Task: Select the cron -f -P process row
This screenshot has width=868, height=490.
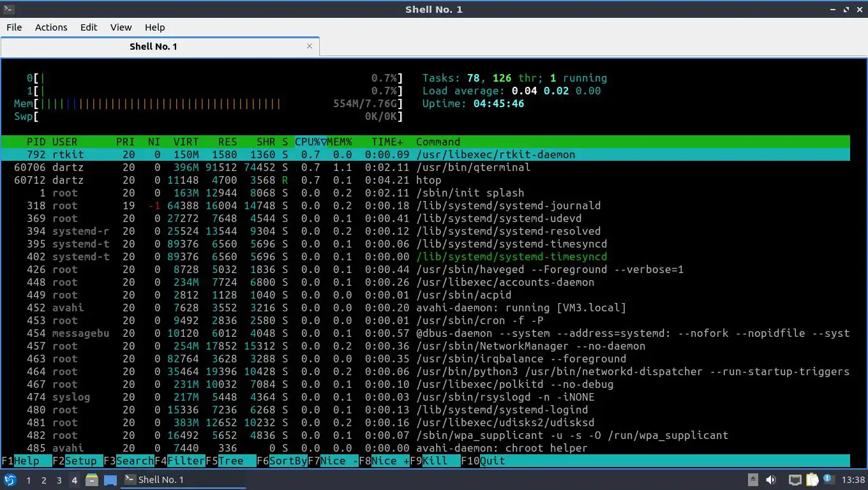Action: click(426, 320)
